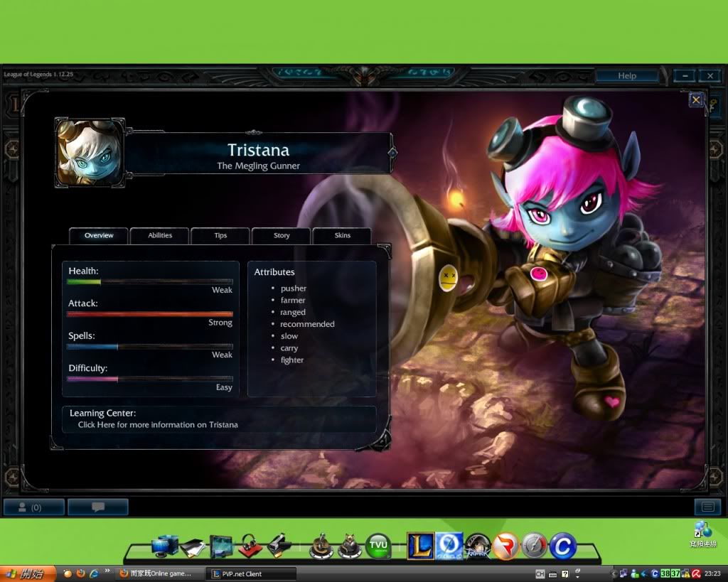Click Here for more information on Tristana

tap(158, 424)
